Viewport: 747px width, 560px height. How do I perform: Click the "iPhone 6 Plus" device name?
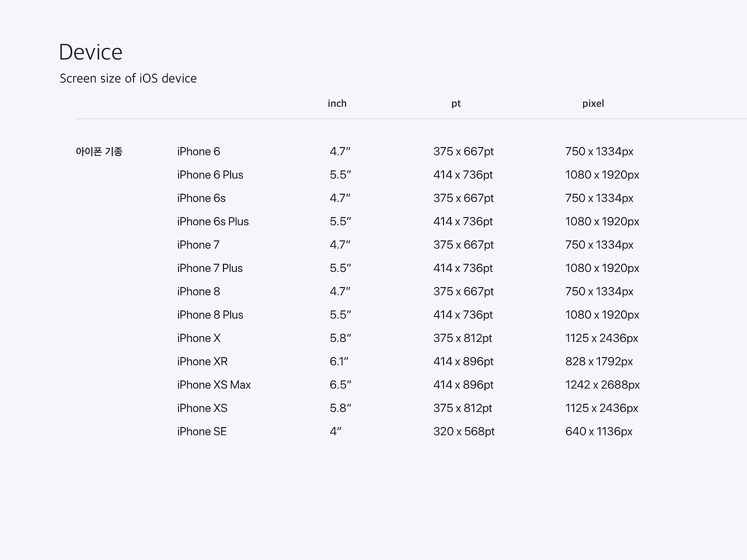pyautogui.click(x=210, y=175)
